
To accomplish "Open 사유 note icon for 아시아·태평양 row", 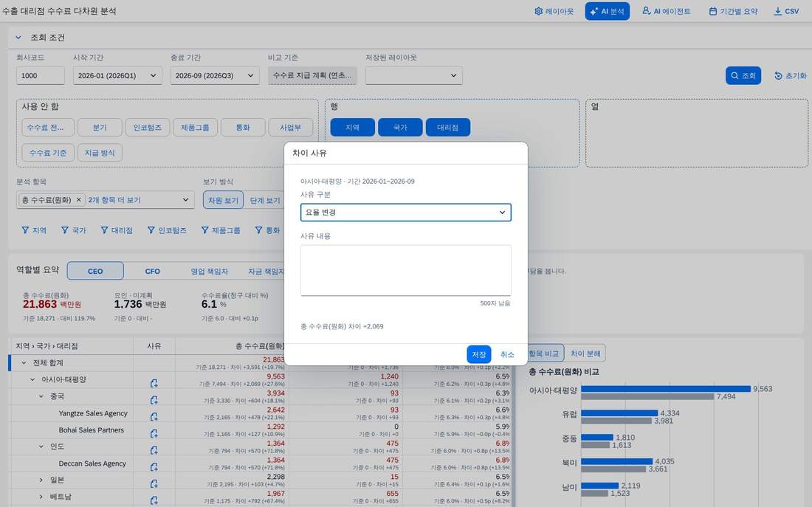I will [x=154, y=383].
